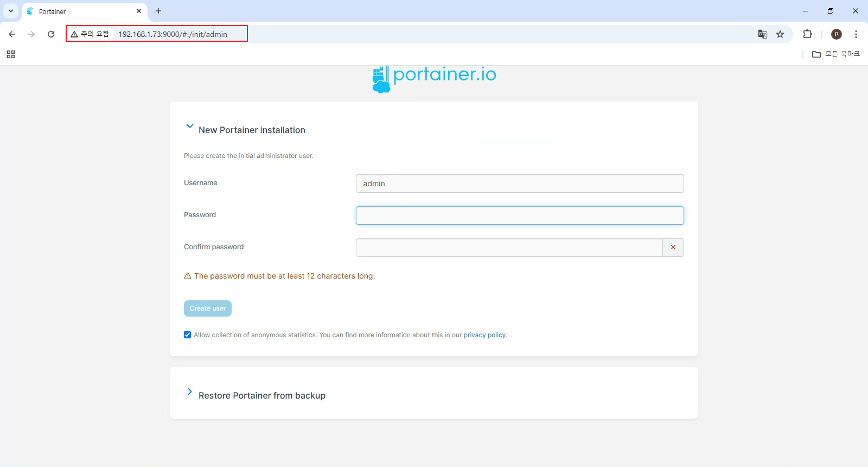Bookmark this page with the star icon
This screenshot has width=868, height=467.
click(x=780, y=34)
